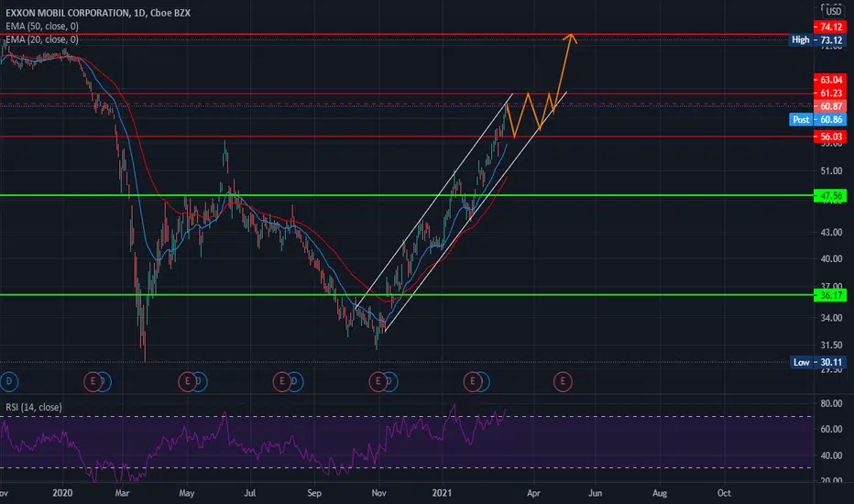Select the RSI (14, close) indicator legend
The height and width of the screenshot is (504, 854).
click(x=34, y=407)
